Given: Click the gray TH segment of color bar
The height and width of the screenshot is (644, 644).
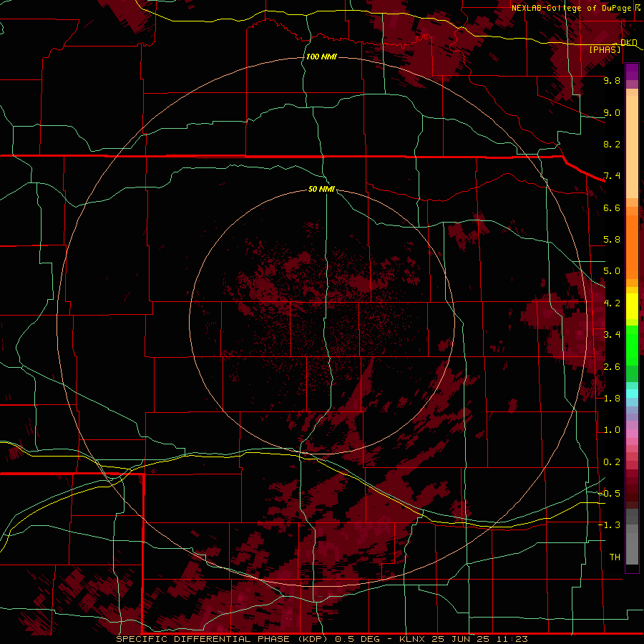Looking at the screenshot, I should (632, 549).
